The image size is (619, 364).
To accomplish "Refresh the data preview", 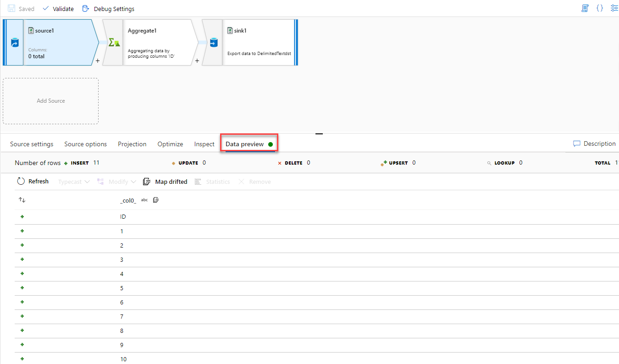I will 33,182.
